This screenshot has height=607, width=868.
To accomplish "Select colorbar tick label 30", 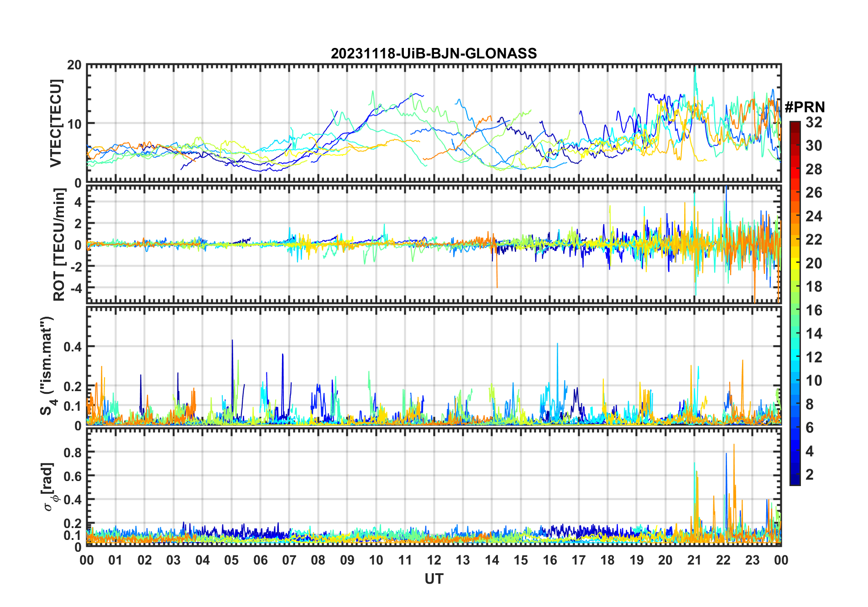I will 814,146.
